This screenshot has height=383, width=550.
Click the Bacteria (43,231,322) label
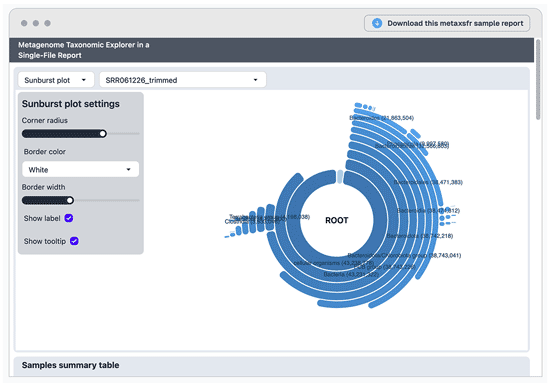pos(351,274)
